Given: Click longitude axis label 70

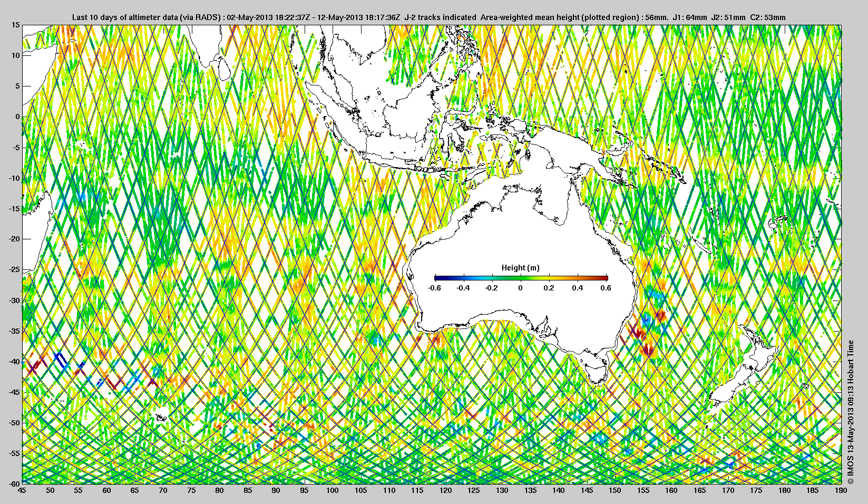Looking at the screenshot, I should (163, 490).
